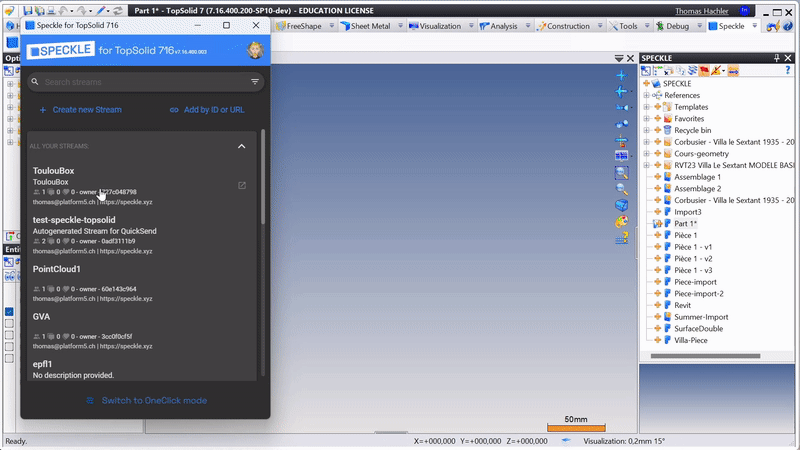The width and height of the screenshot is (800, 450).
Task: Click the stream list vertical scrollbar
Action: 263,176
